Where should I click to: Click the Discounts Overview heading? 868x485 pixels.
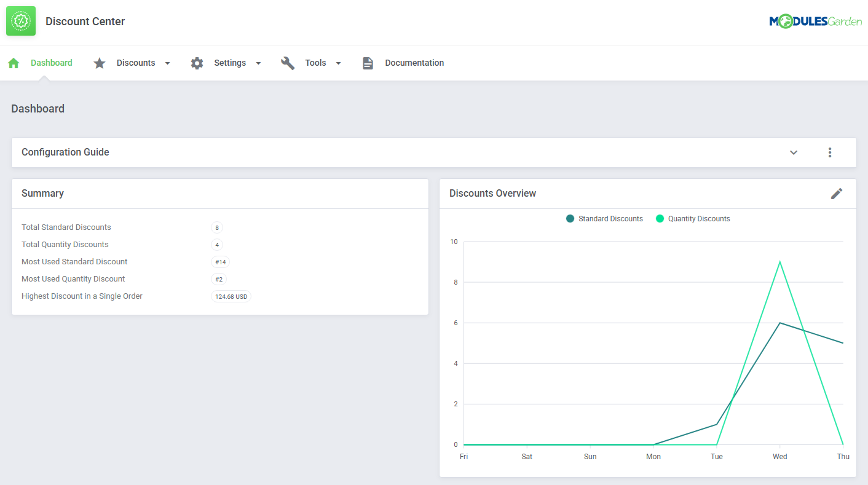492,194
